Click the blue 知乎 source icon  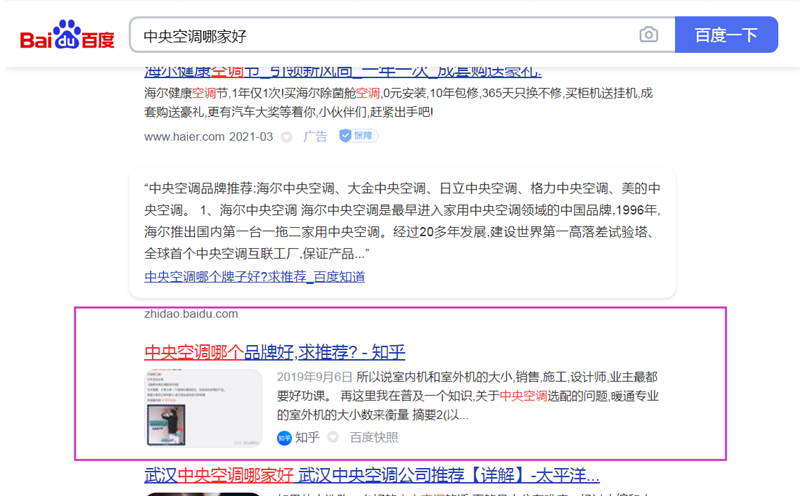tap(284, 438)
